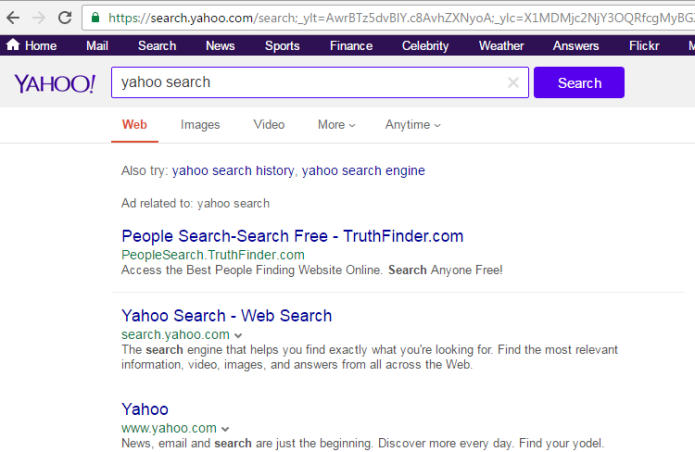The image size is (695, 452).
Task: Click the www.yahoo.com green URL
Action: click(x=169, y=428)
